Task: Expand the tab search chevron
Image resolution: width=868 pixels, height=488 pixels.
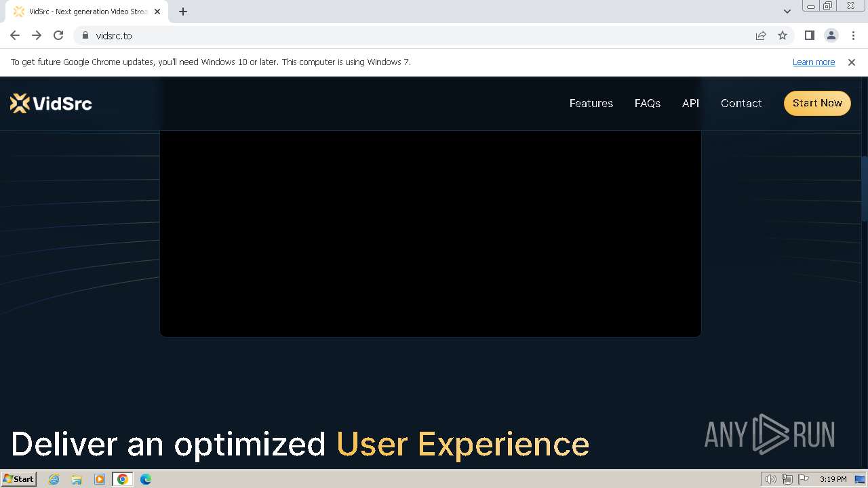Action: click(x=787, y=12)
